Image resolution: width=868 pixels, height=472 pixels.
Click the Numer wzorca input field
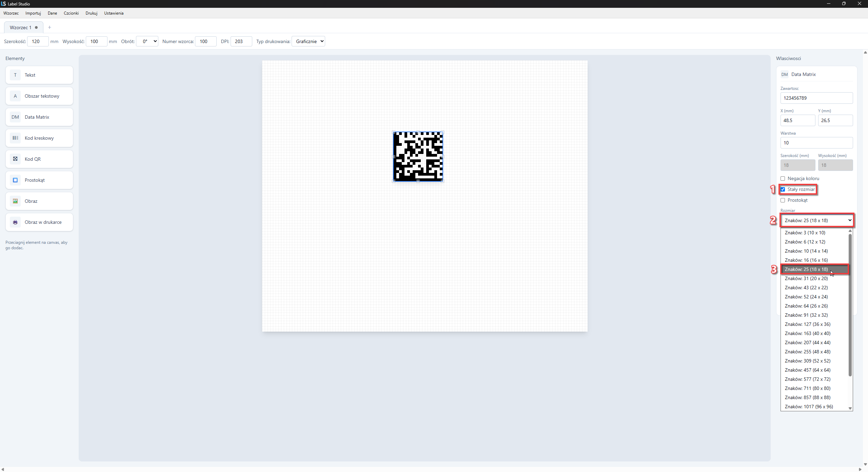[206, 41]
